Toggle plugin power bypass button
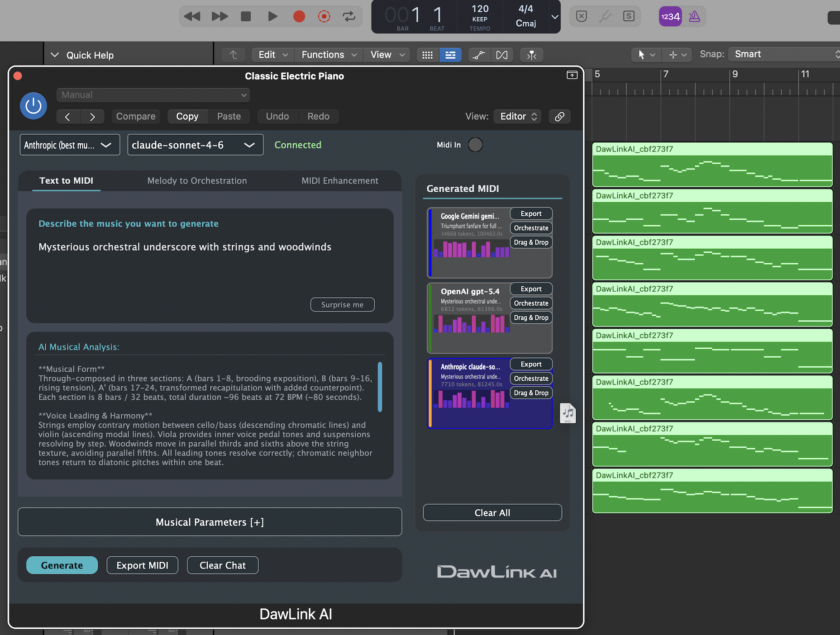 [33, 106]
